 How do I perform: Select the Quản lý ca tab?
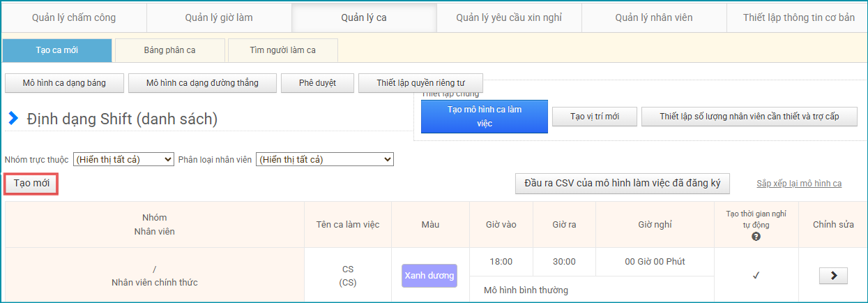click(x=364, y=17)
